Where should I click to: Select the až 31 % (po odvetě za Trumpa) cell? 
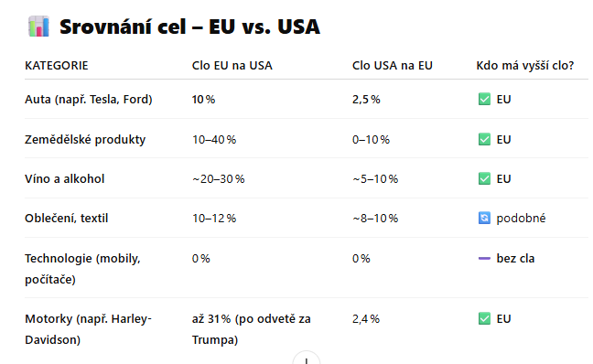click(x=251, y=329)
